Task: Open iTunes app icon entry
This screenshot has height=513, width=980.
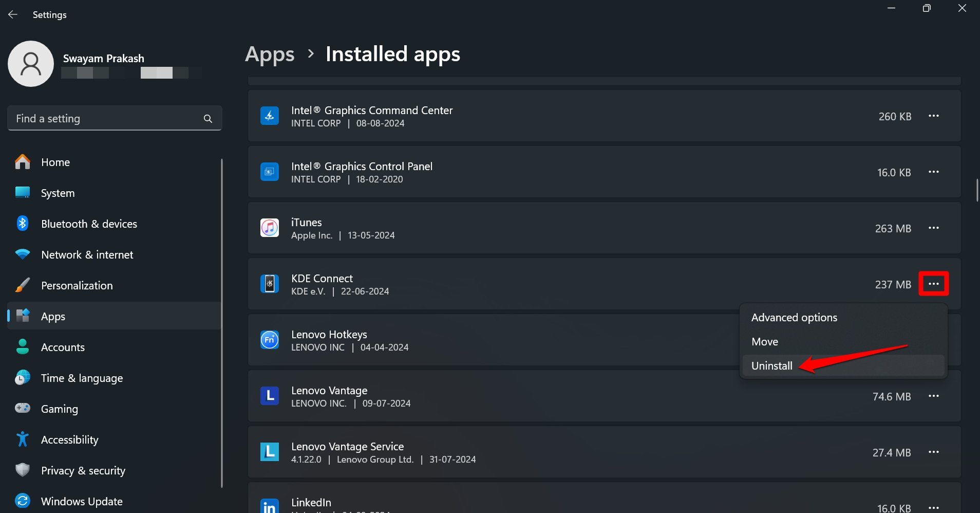Action: (x=269, y=228)
